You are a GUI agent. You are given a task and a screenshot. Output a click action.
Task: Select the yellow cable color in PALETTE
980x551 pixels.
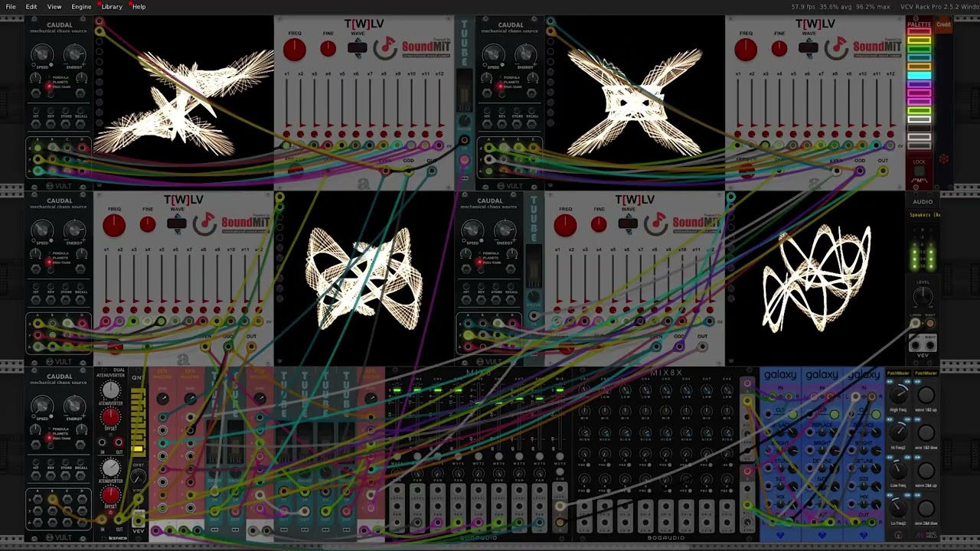(919, 41)
